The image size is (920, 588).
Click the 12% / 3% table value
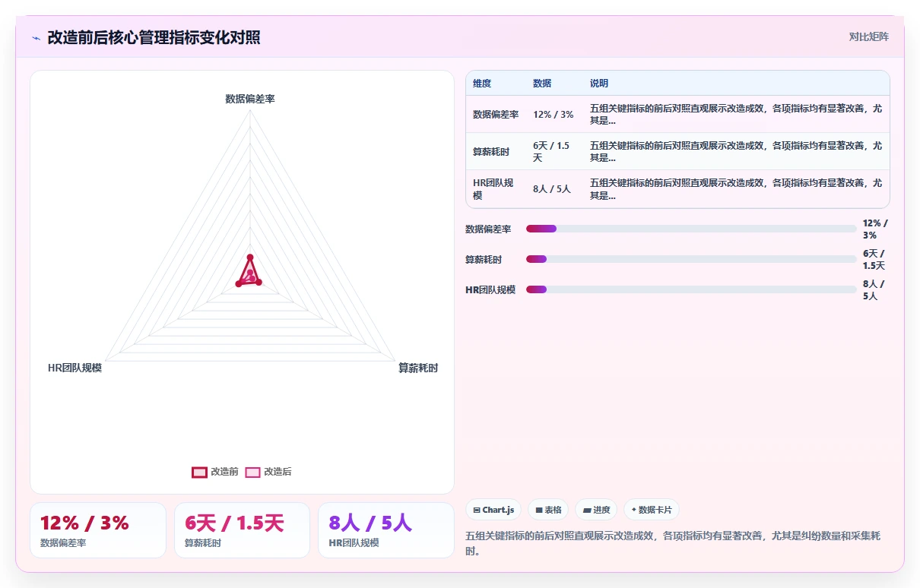554,115
